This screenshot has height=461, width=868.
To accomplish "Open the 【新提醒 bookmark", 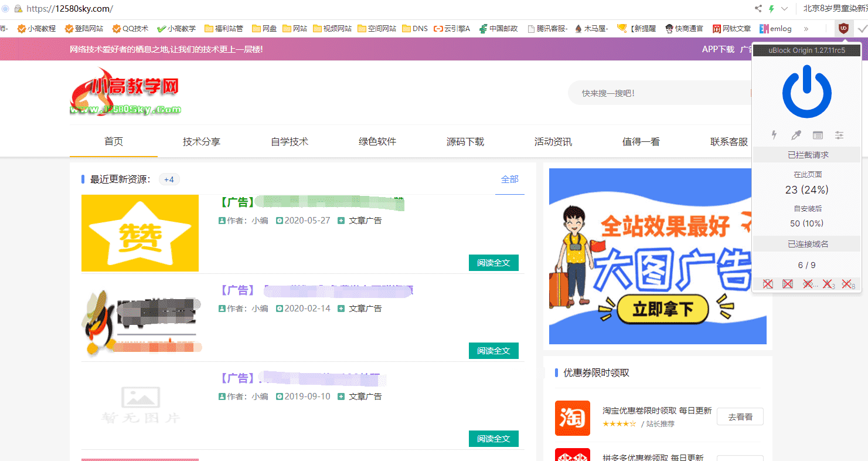I will point(636,28).
